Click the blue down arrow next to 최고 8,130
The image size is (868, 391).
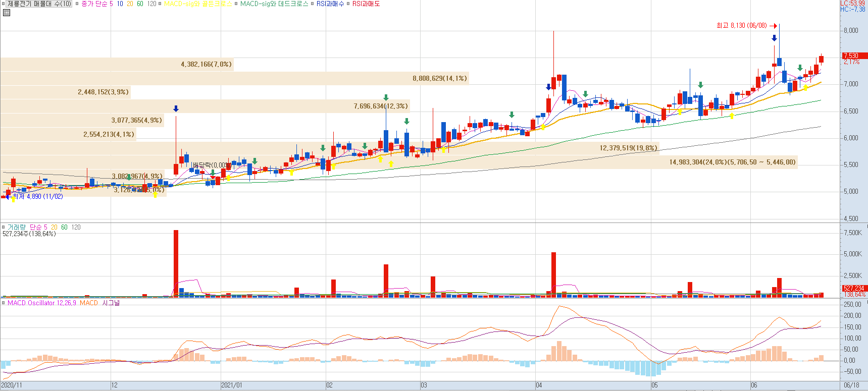click(x=774, y=38)
